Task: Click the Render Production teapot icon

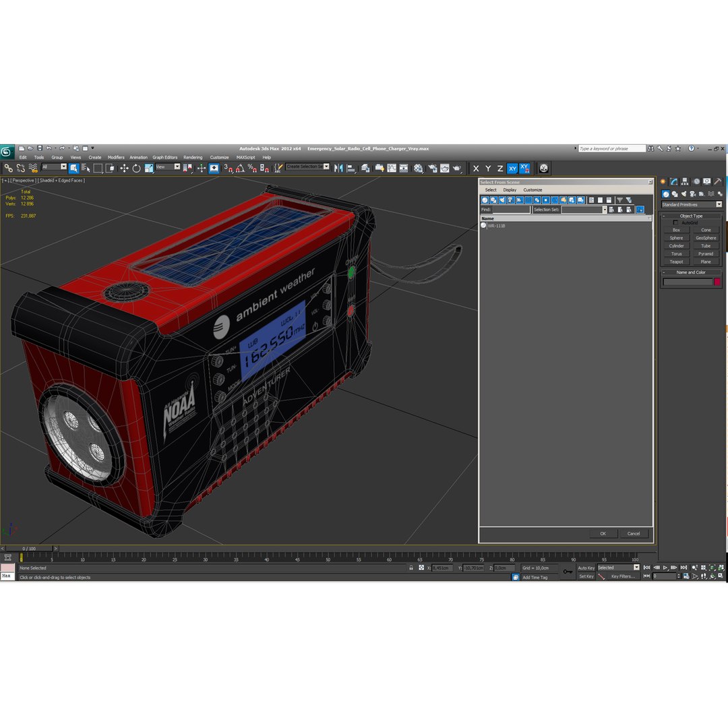Action: [457, 168]
